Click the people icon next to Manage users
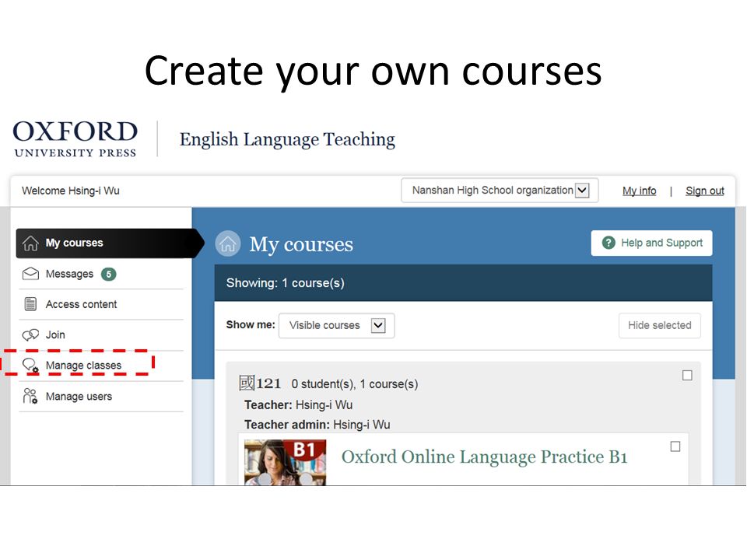This screenshot has width=747, height=560. (30, 396)
